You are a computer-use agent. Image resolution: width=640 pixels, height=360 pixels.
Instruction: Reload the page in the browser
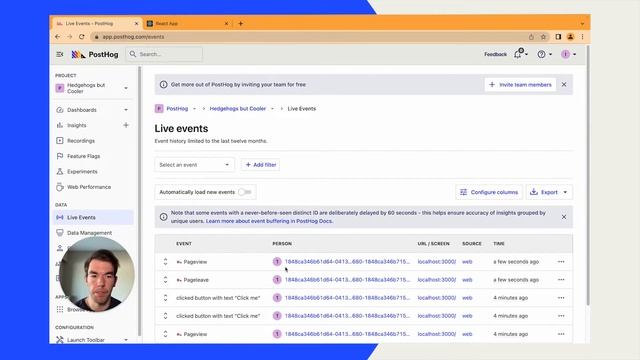click(x=82, y=37)
